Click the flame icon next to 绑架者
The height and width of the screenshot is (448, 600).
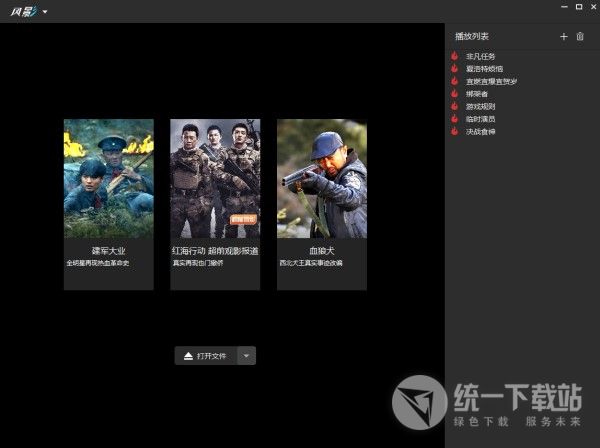click(454, 94)
